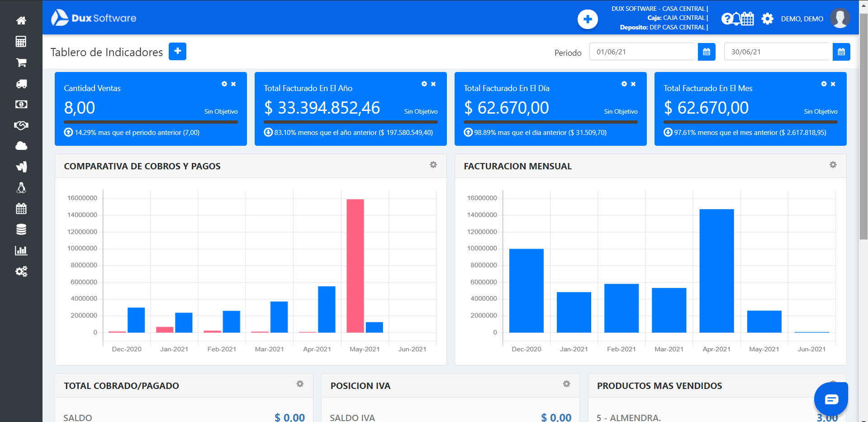
Task: Click the Cantidad Ventas value 8,00
Action: coord(80,108)
